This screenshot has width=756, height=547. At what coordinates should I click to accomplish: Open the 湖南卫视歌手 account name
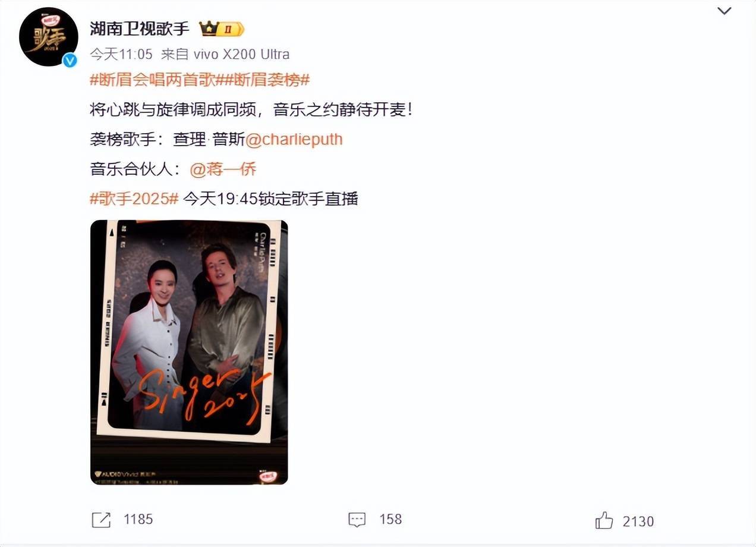[140, 29]
